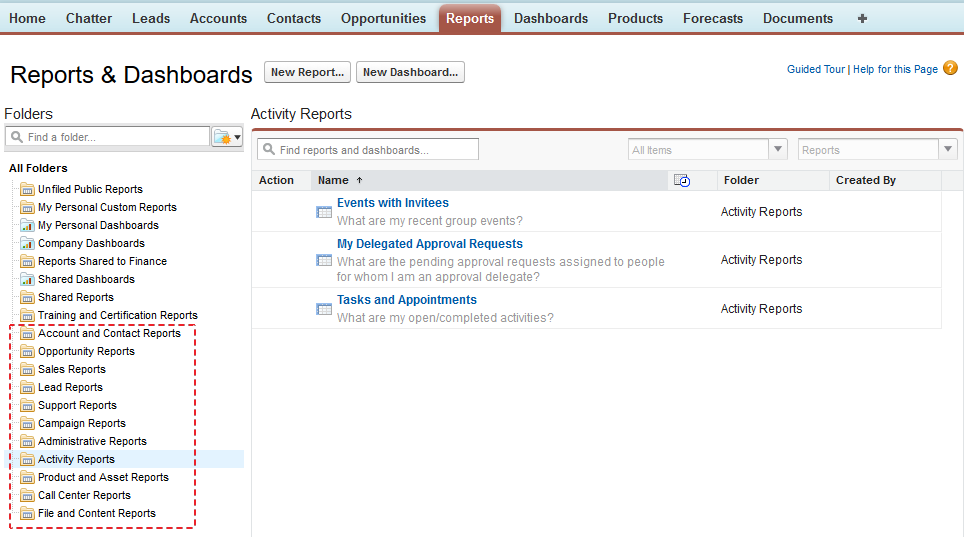Click the Sales Reports folder icon
This screenshot has height=537, width=964.
(27, 369)
